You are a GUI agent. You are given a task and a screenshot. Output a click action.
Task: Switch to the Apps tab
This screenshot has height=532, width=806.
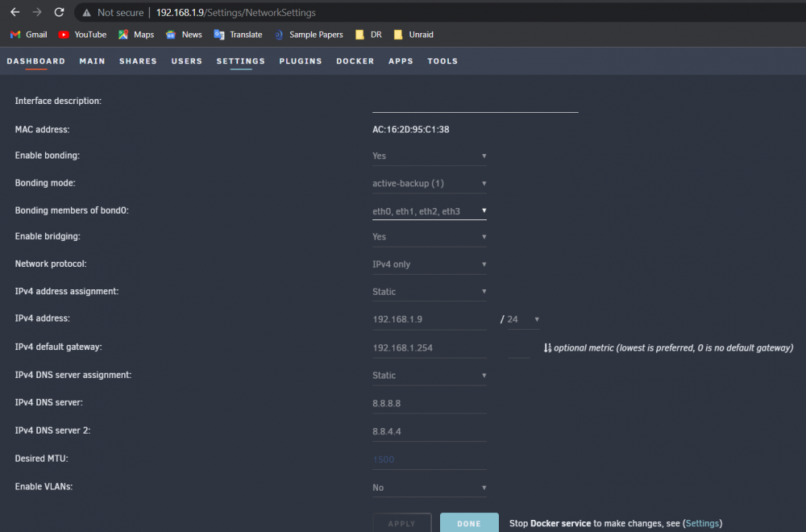coord(401,61)
